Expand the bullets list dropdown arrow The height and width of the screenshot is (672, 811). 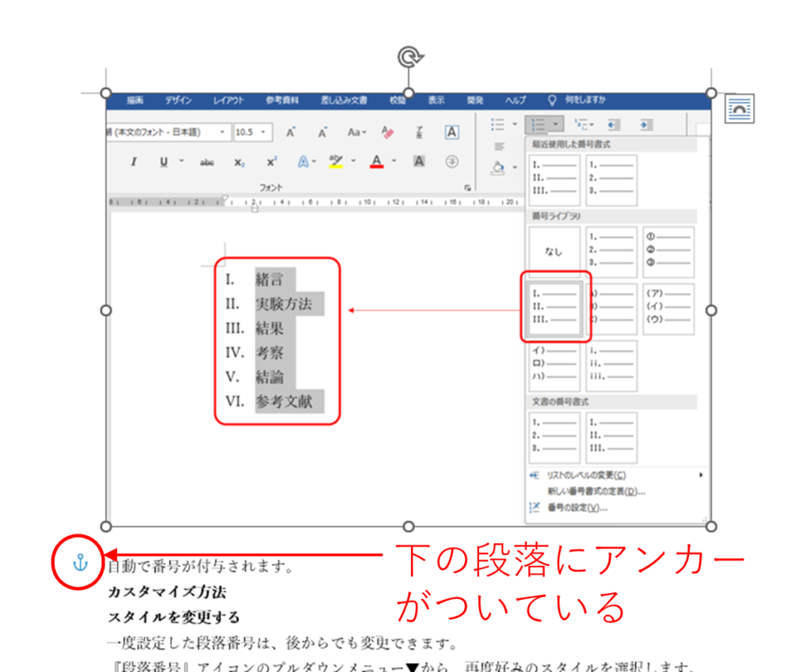tap(515, 124)
